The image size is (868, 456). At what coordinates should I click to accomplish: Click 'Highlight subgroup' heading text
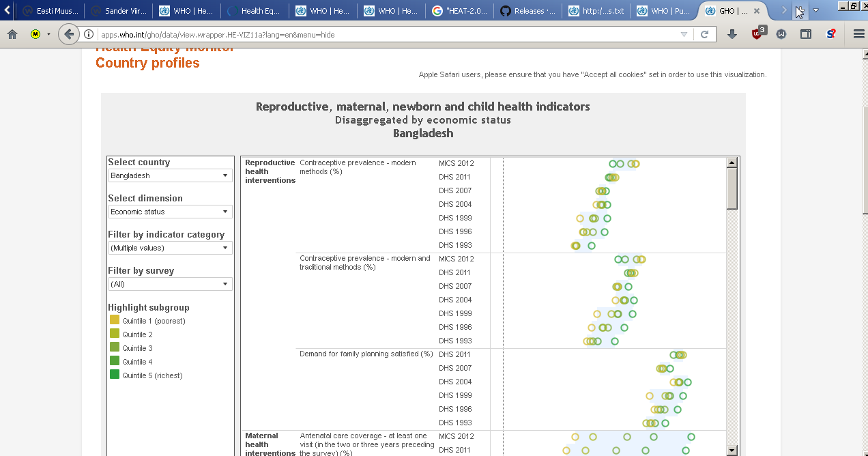point(149,307)
